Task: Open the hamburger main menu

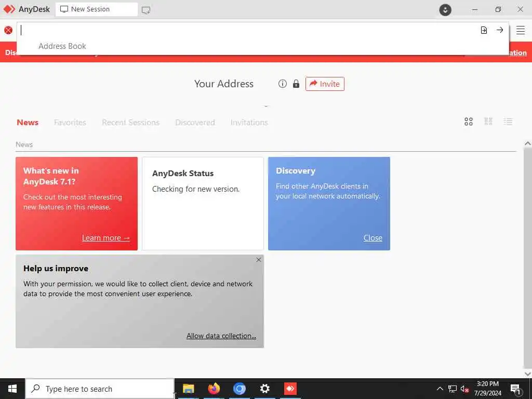Action: 521,30
